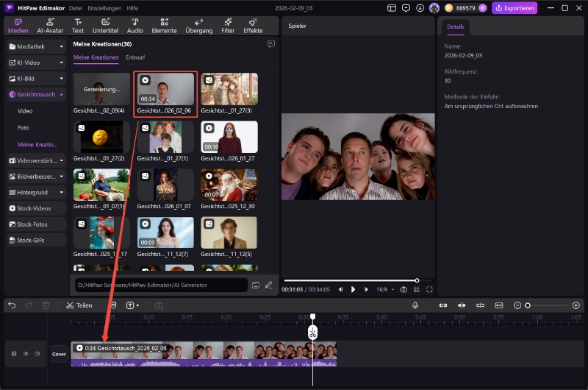Click the undo arrow in the timeline toolbar
This screenshot has height=390, width=588.
[x=12, y=305]
